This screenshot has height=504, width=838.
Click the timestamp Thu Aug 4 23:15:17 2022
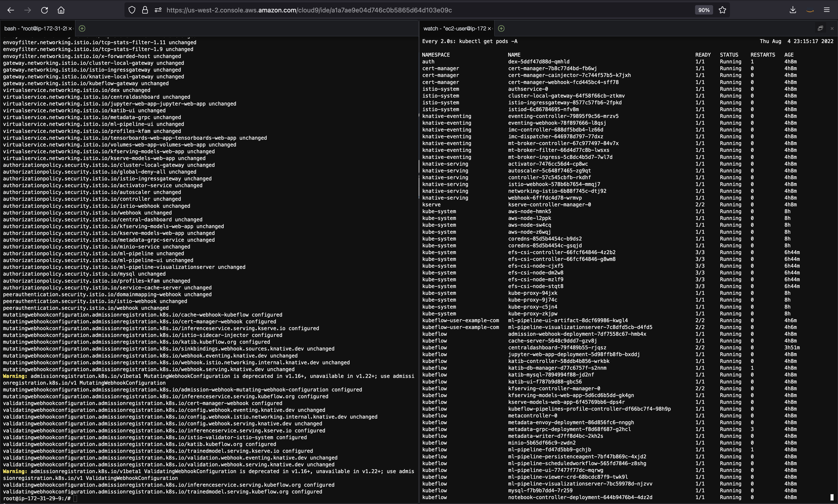tap(797, 41)
